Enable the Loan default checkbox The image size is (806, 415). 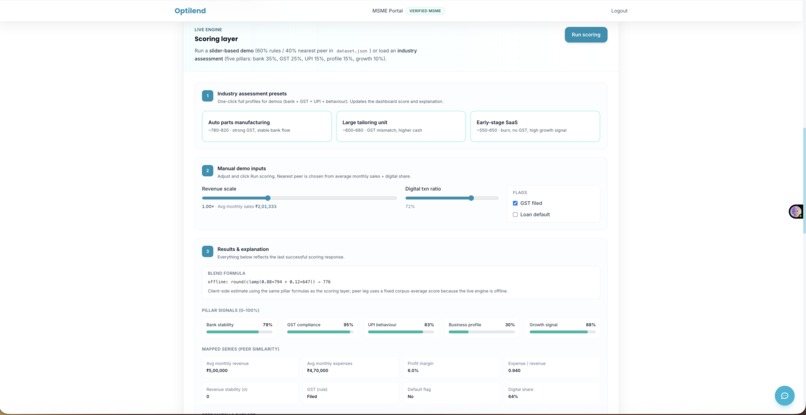point(516,214)
